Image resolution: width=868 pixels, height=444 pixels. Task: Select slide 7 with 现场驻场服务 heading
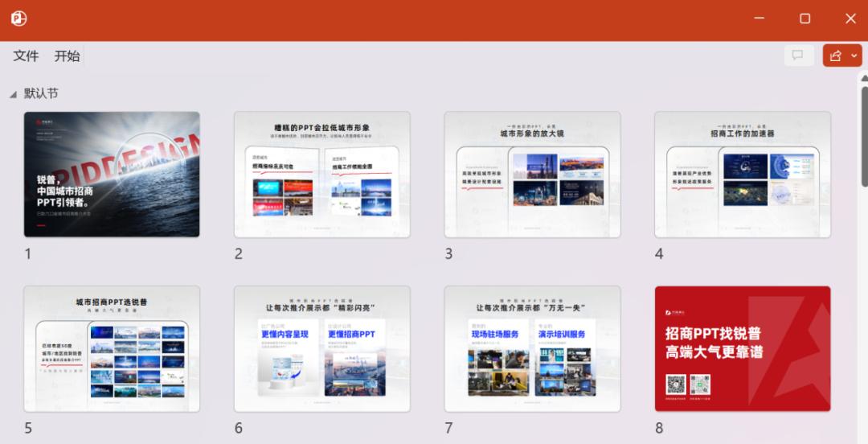533,348
